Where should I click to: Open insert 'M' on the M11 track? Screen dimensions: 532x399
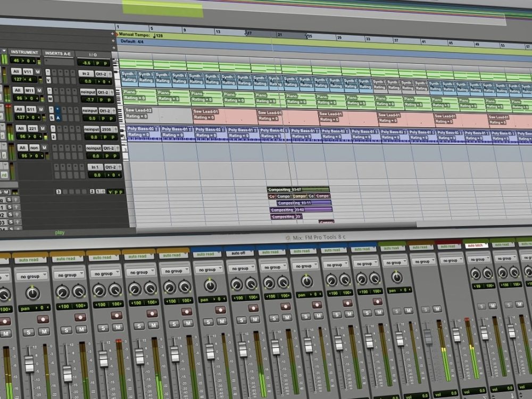[x=50, y=99]
